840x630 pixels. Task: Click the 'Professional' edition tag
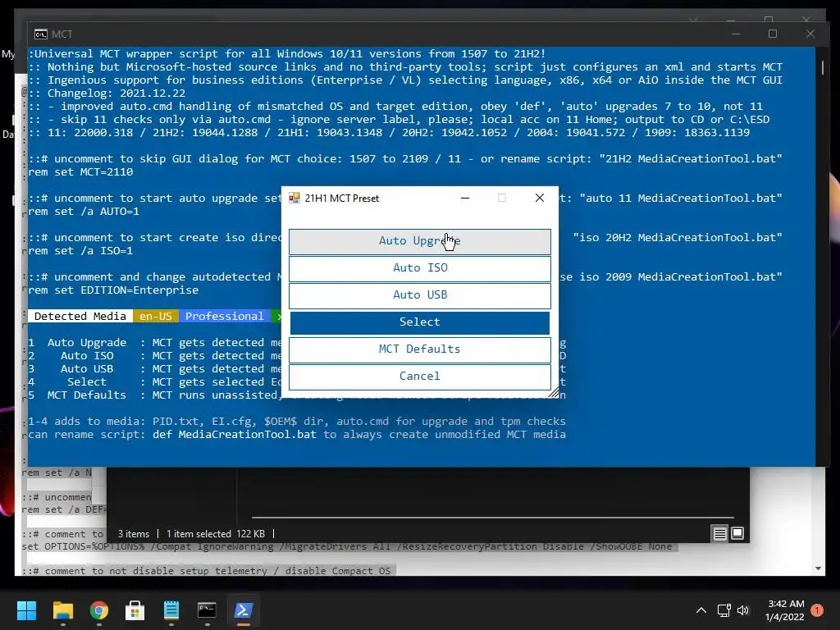point(225,316)
